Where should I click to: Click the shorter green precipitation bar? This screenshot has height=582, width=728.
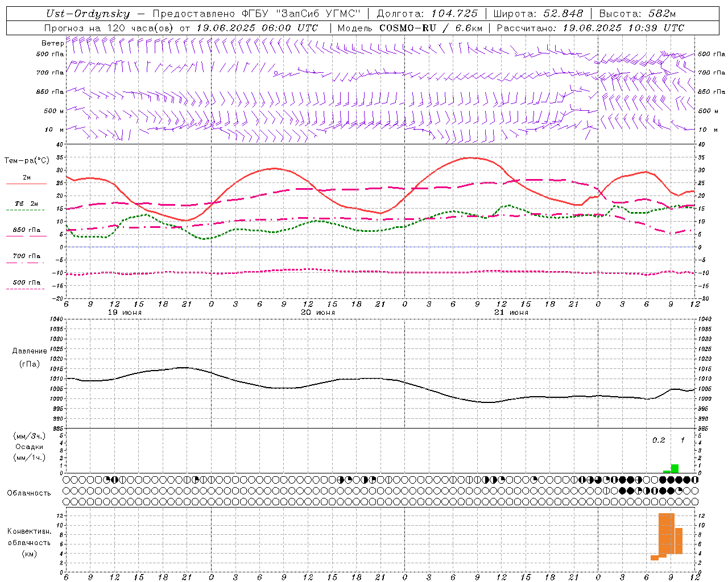667,472
